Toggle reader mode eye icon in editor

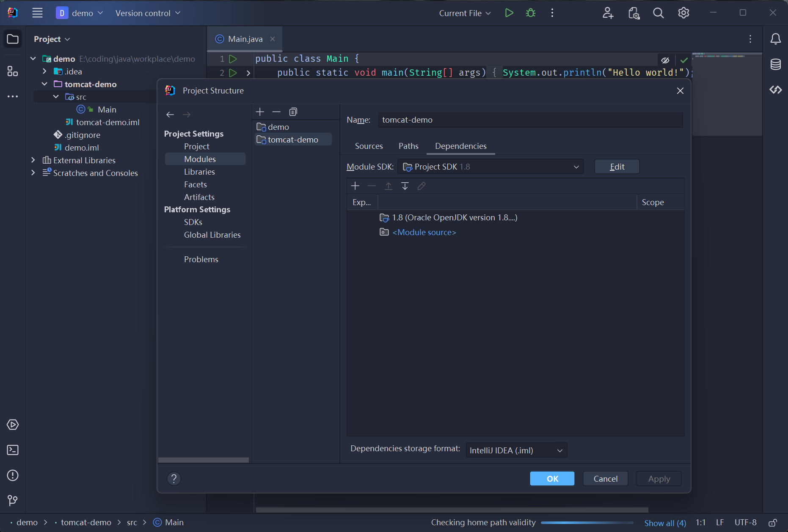pyautogui.click(x=665, y=60)
